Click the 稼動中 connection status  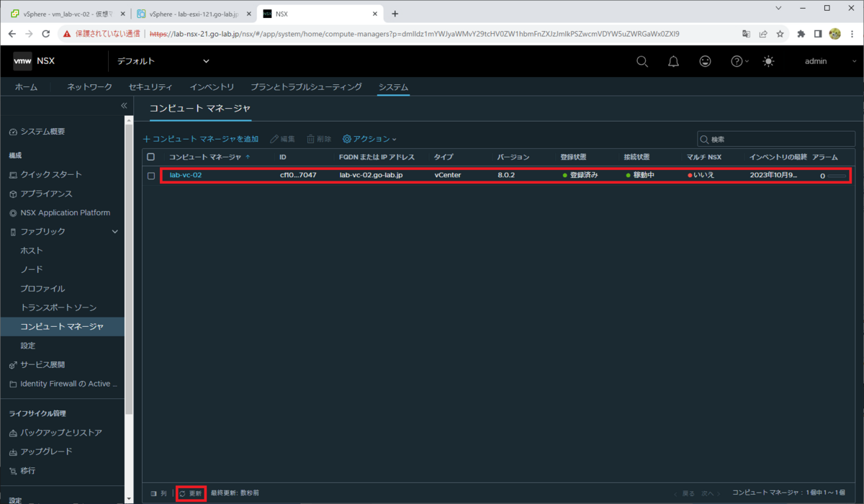[640, 175]
